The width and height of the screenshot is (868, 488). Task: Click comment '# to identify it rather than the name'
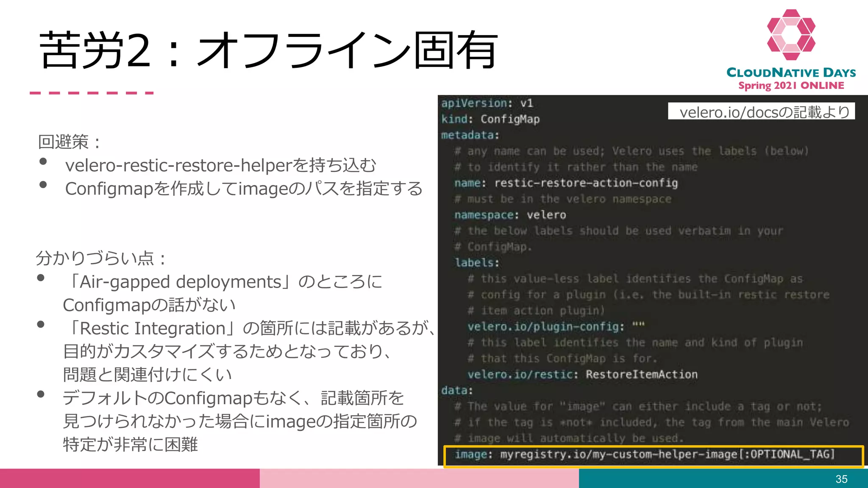pos(576,167)
